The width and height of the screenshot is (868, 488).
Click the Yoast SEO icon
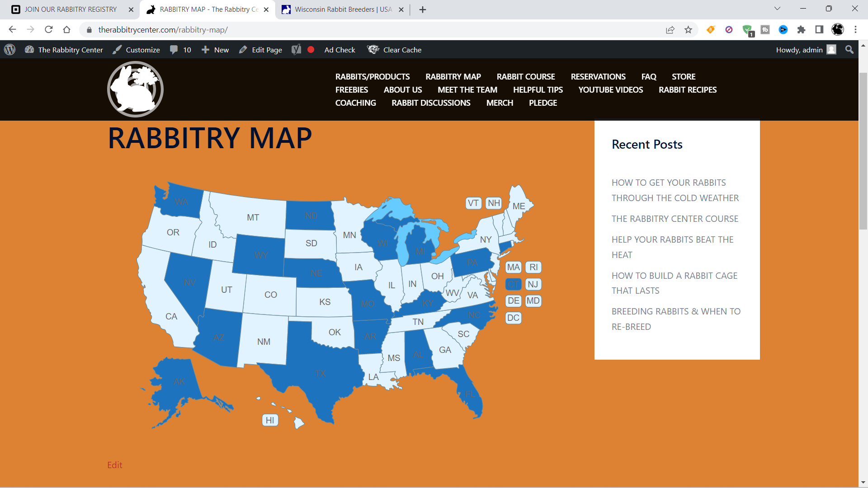point(296,50)
